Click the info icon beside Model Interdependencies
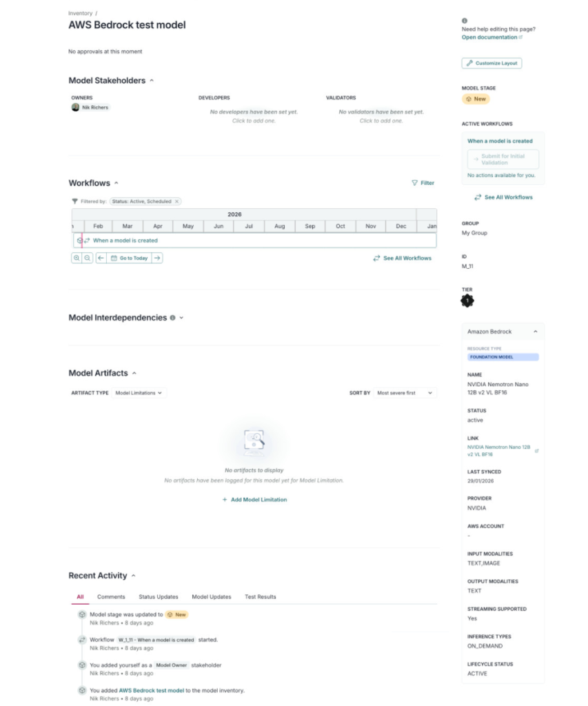The width and height of the screenshot is (588, 706). (x=172, y=318)
